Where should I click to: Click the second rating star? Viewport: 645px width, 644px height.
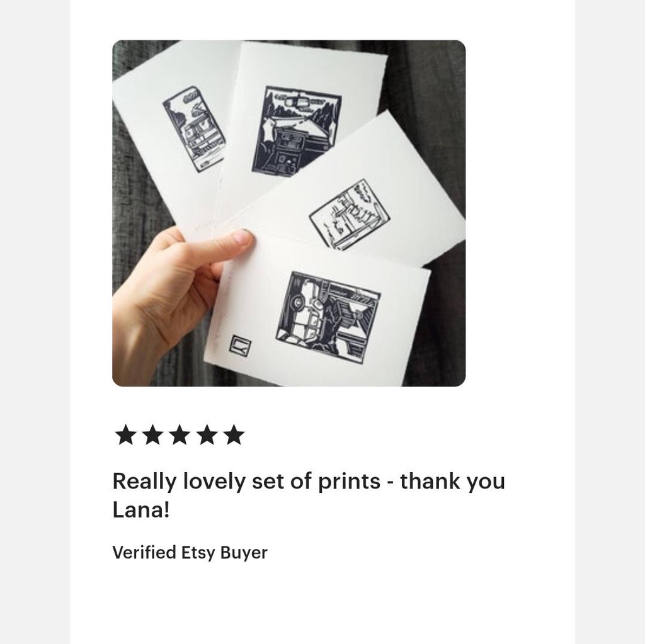pyautogui.click(x=152, y=434)
